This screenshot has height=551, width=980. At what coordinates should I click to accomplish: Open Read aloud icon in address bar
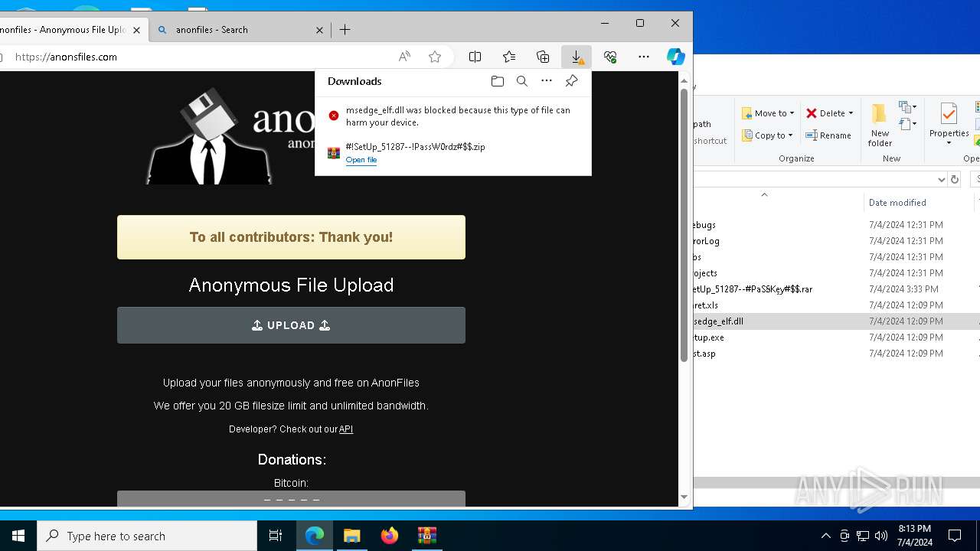404,57
